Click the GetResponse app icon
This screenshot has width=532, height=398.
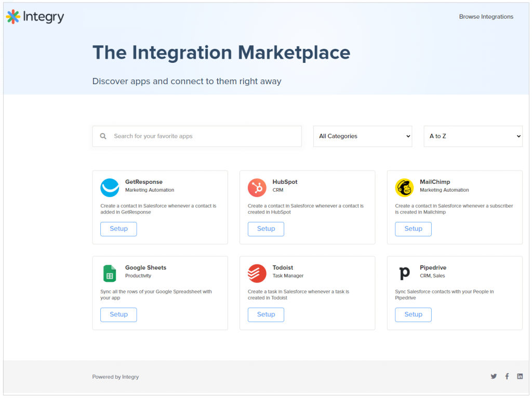tap(110, 188)
